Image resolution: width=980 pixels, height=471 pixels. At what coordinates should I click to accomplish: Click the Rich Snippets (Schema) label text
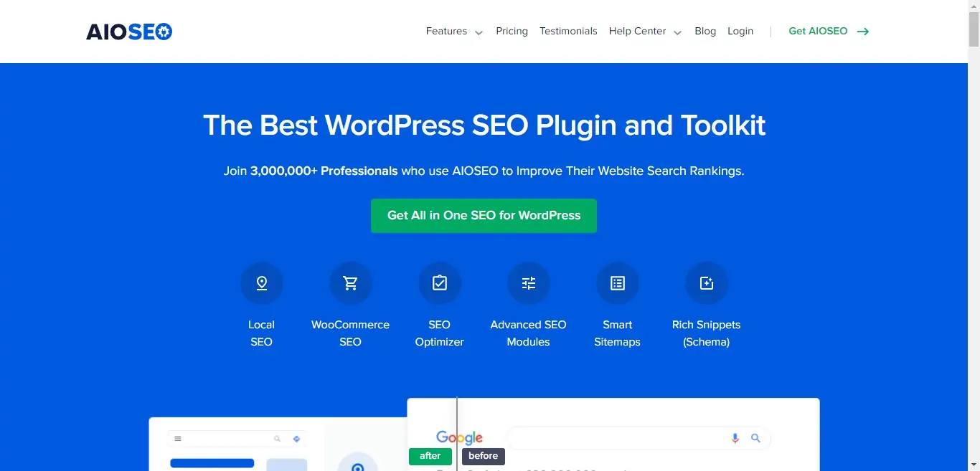point(707,333)
